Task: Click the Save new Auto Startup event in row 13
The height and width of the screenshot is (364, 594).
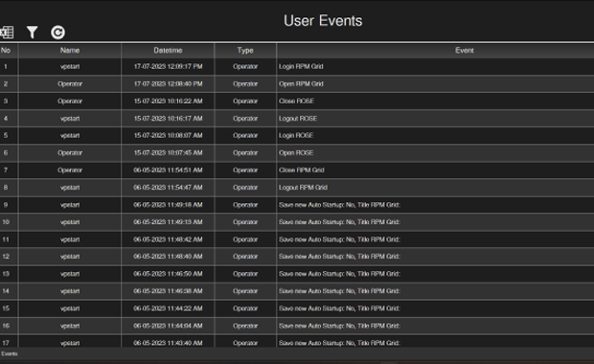Action: tap(339, 274)
